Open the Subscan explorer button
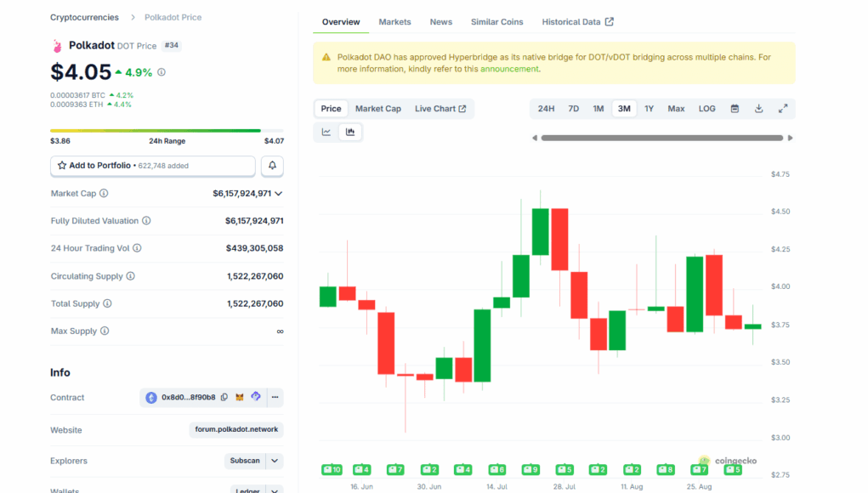The image size is (868, 493). pyautogui.click(x=245, y=461)
